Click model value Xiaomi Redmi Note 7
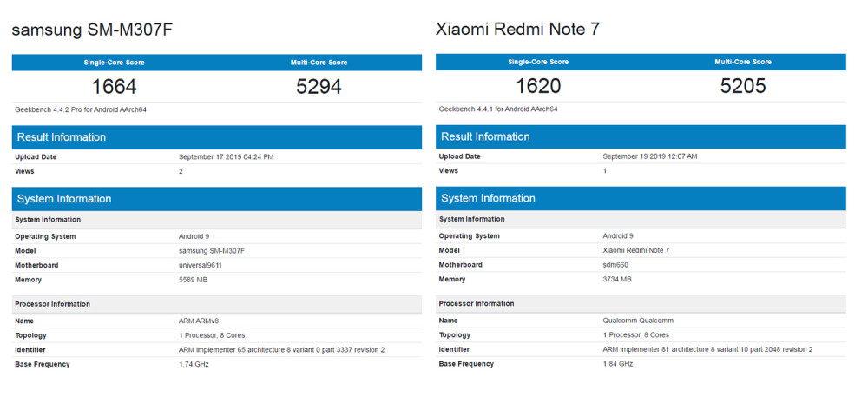The width and height of the screenshot is (868, 404). pos(636,250)
